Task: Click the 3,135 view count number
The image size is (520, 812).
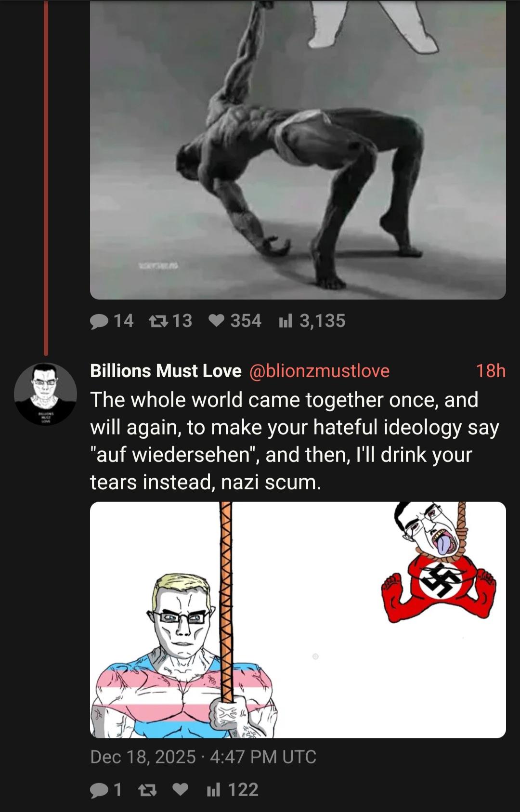Action: (323, 321)
